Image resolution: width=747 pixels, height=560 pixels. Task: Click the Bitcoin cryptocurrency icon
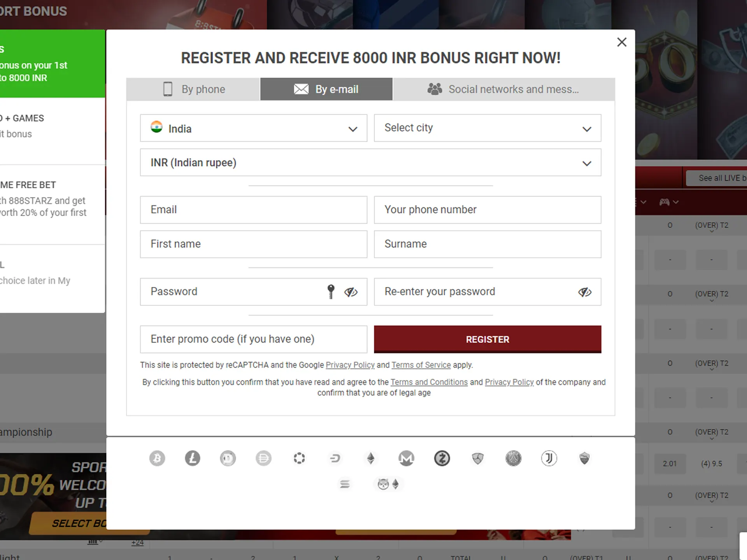pyautogui.click(x=157, y=458)
